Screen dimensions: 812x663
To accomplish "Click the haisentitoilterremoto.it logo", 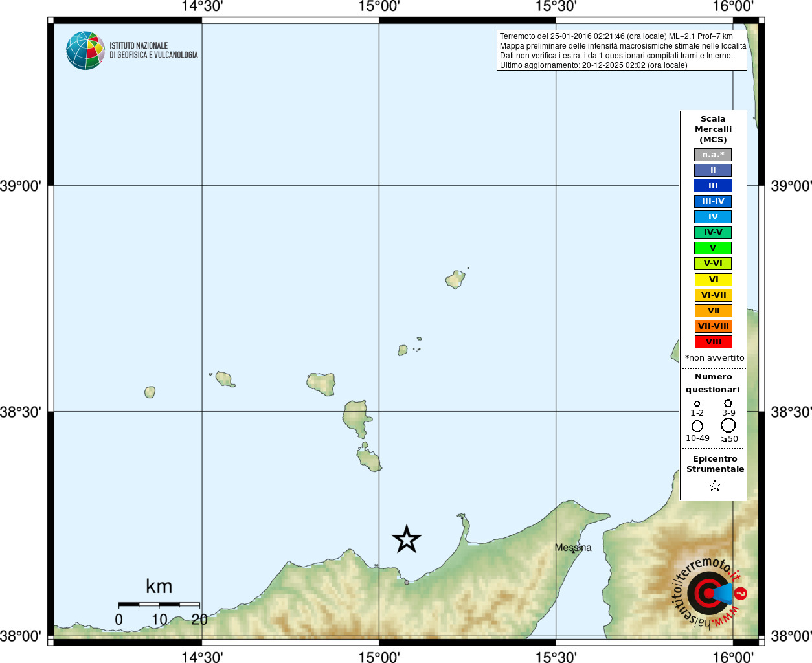I will click(x=710, y=592).
